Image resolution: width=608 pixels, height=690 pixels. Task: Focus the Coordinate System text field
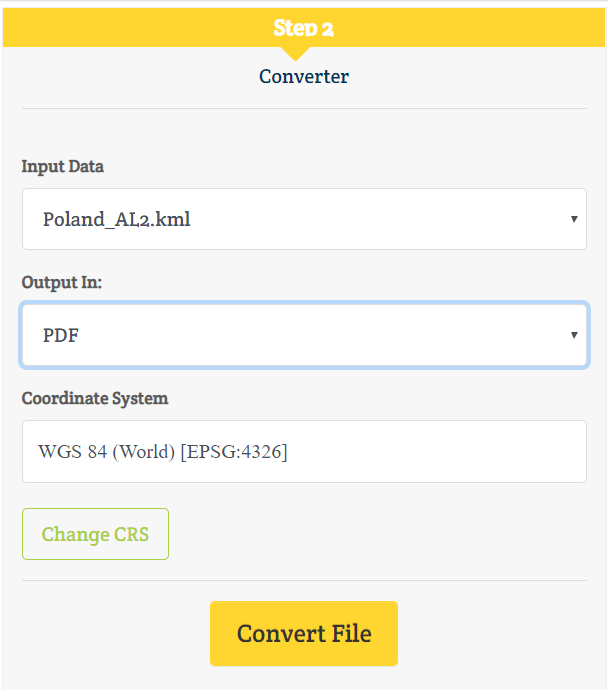click(304, 451)
